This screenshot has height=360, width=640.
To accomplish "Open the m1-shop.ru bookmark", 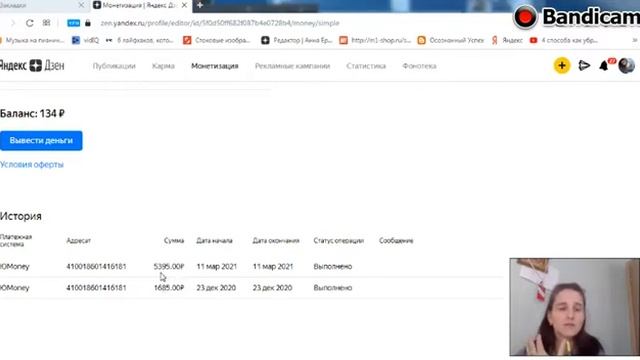I will pos(376,40).
